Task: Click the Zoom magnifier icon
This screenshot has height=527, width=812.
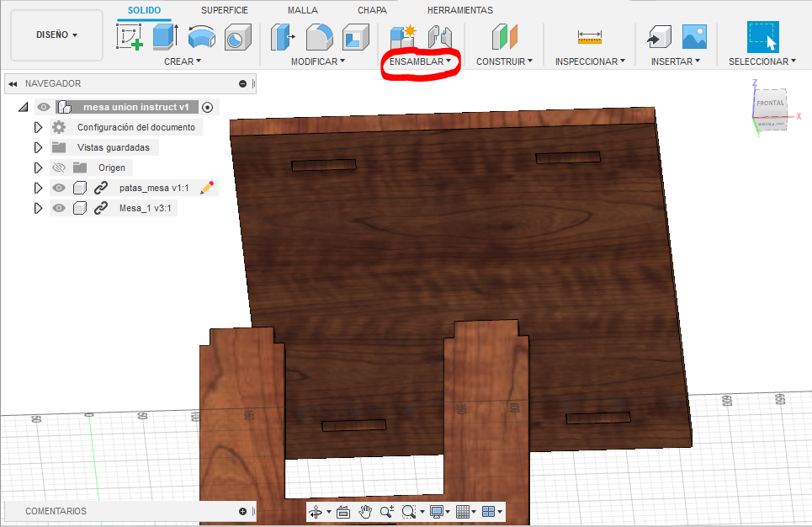Action: (x=387, y=512)
